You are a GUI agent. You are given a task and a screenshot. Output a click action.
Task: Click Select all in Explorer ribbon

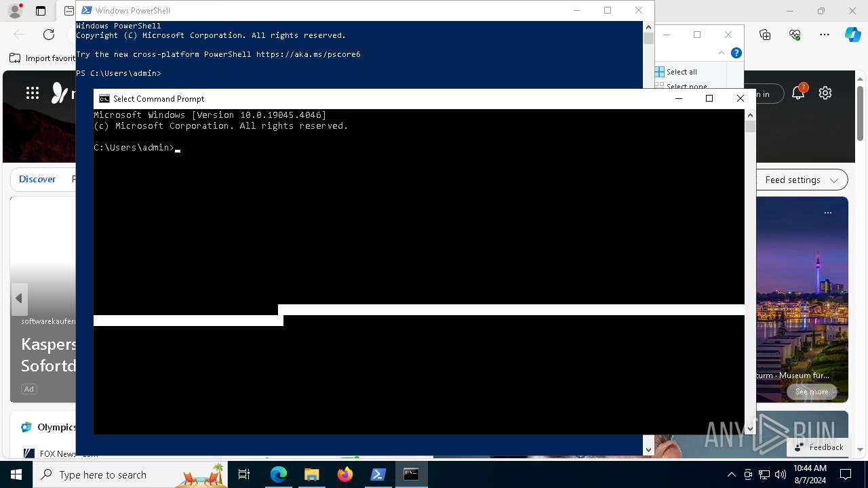(x=675, y=72)
